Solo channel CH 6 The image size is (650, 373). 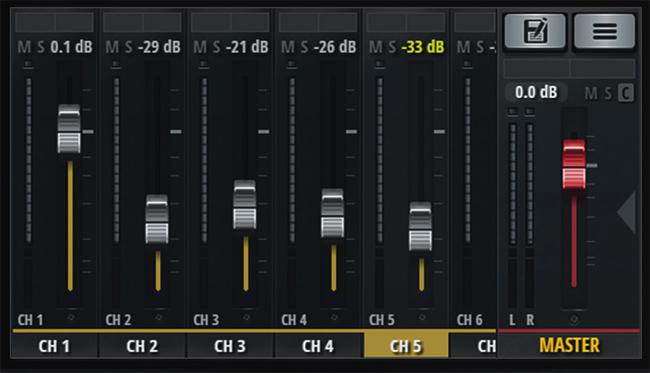(480, 47)
